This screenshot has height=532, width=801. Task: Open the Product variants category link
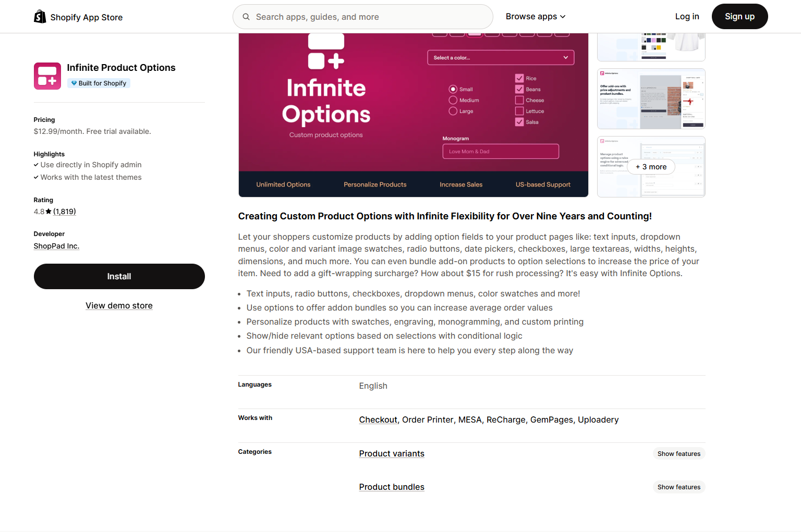392,454
